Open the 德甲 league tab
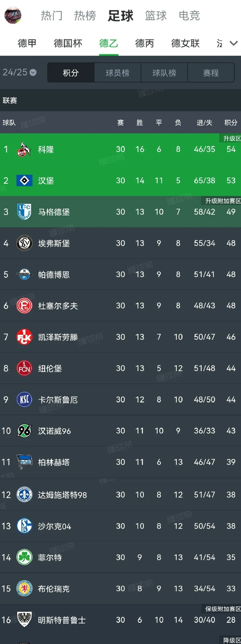The height and width of the screenshot is (644, 241). pos(27,43)
